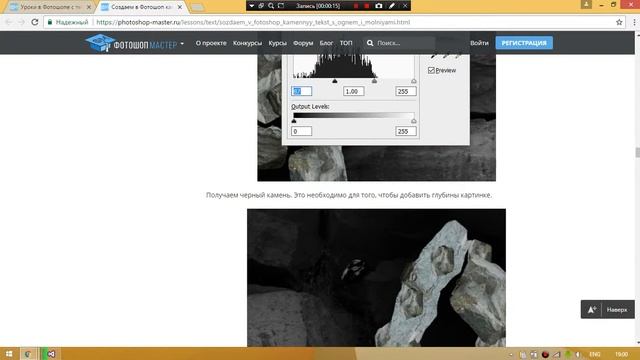Click the volume speaker tray icon

click(578, 354)
